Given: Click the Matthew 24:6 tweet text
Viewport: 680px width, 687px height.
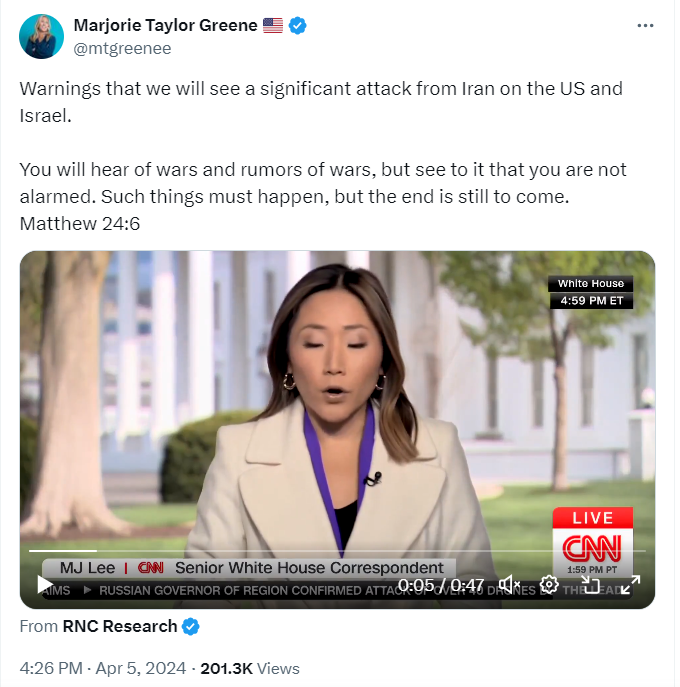Looking at the screenshot, I should [80, 223].
